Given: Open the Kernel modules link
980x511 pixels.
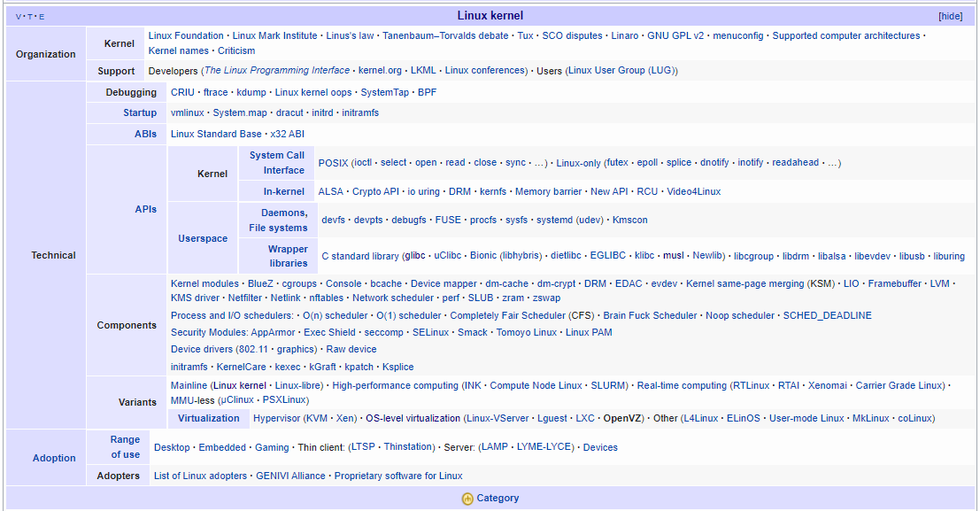Looking at the screenshot, I should point(205,283).
